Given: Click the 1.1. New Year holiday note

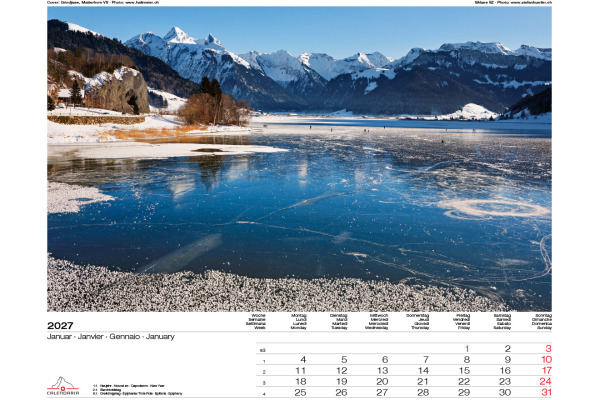Looking at the screenshot, I should coord(129,386).
